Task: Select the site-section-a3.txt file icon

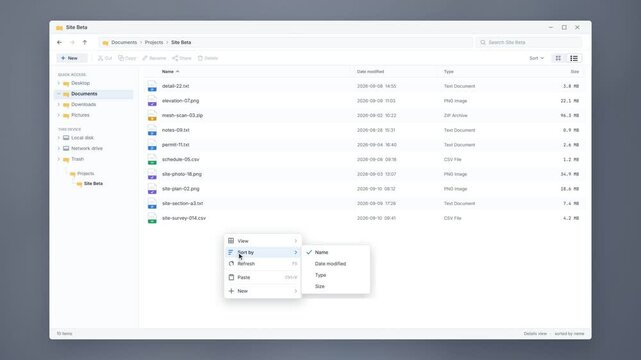Action: click(x=152, y=203)
